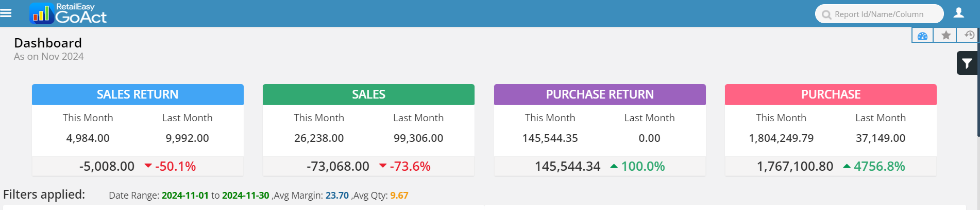This screenshot has width=980, height=210.
Task: Click the green 4756.8% purchase change
Action: click(879, 166)
